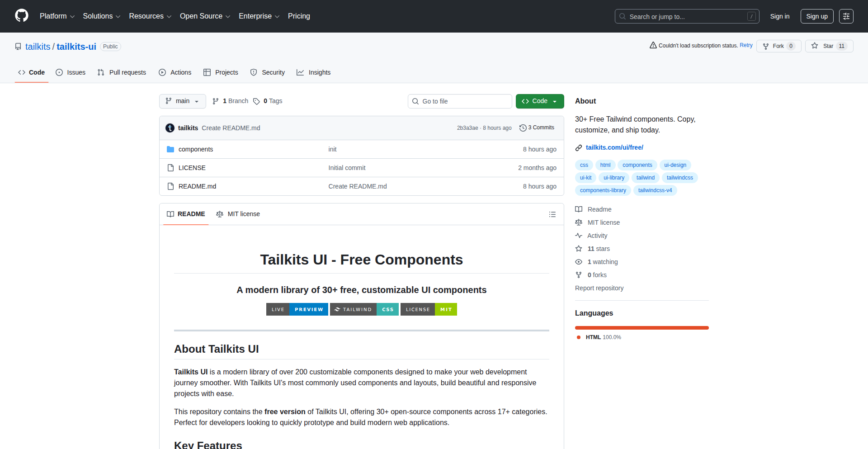Switch to the Pull requests tab
Screen dimensions: 868x449
127,72
